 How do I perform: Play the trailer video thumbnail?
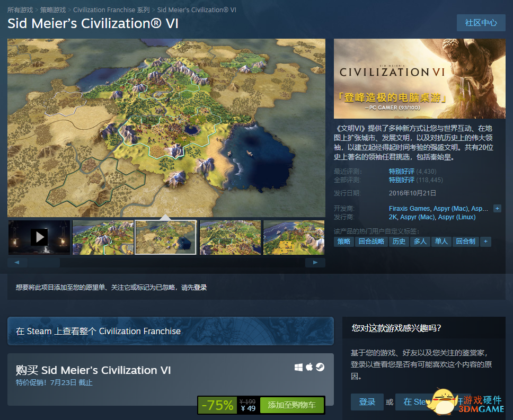coord(39,237)
